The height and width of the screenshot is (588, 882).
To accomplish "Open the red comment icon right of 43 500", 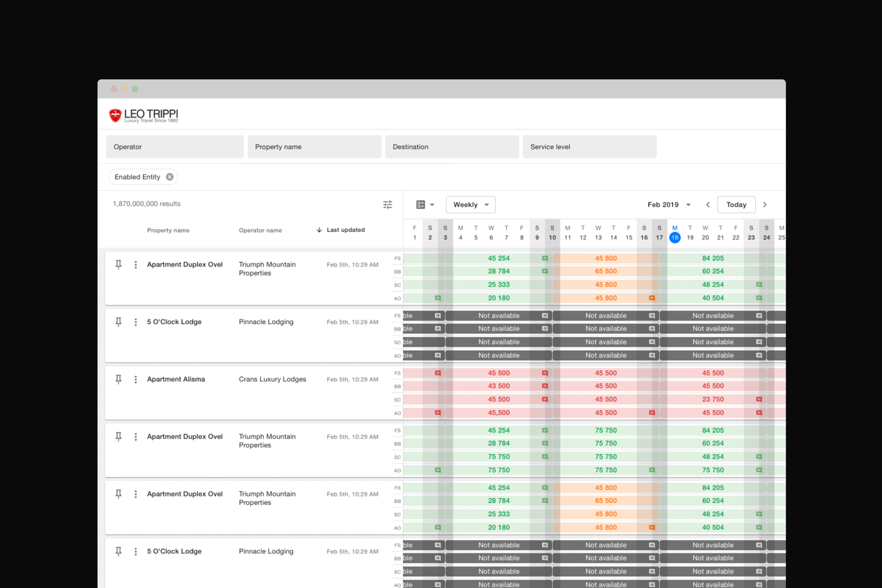I will click(545, 386).
